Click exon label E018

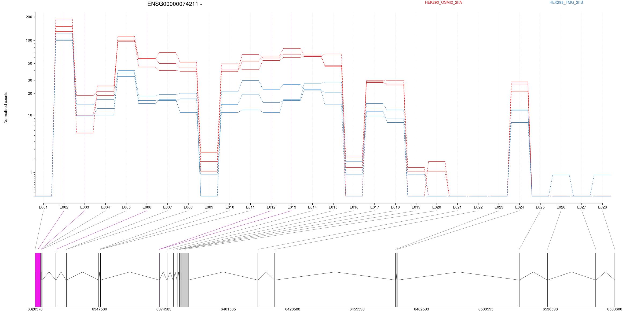[x=395, y=207]
